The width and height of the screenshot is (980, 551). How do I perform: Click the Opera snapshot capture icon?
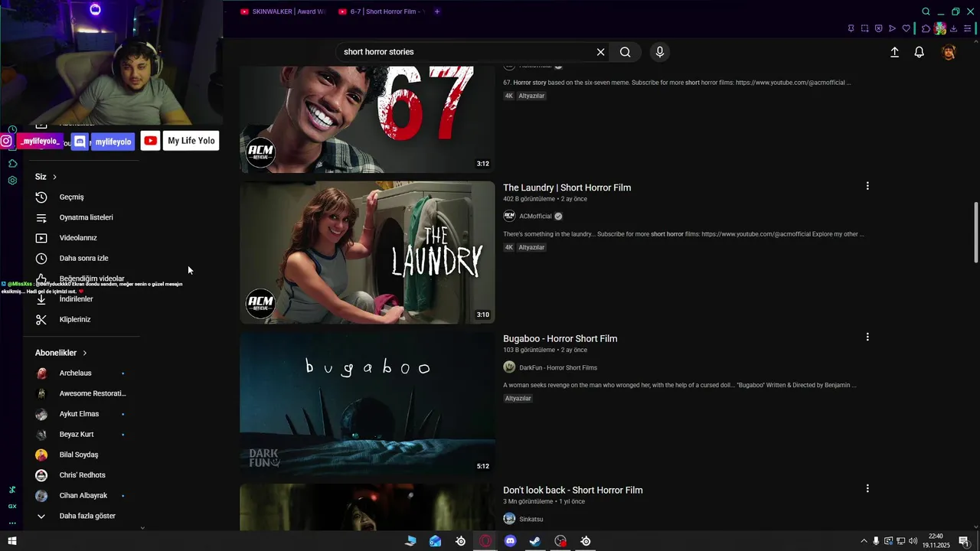[x=864, y=28]
